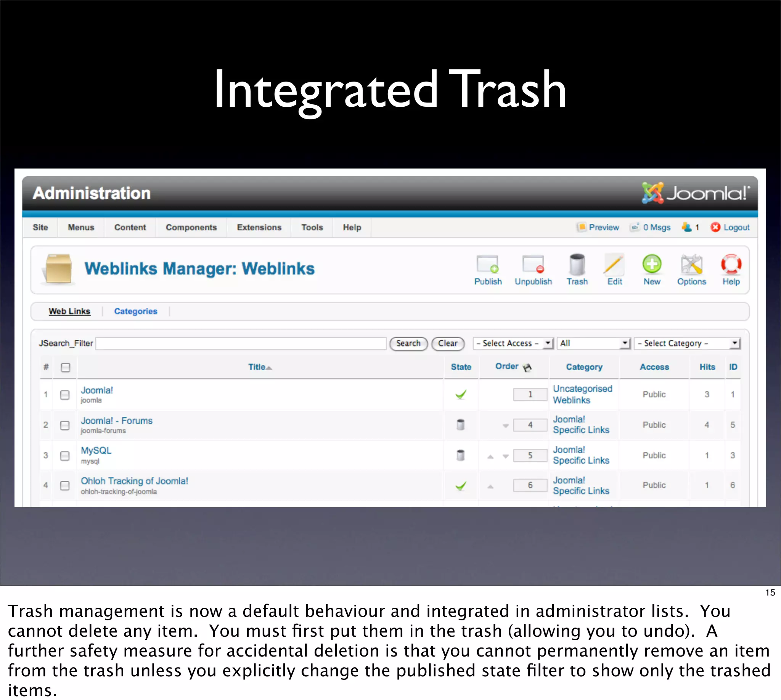Click the messages envelope icon
Image resolution: width=781 pixels, height=700 pixels.
(x=635, y=227)
